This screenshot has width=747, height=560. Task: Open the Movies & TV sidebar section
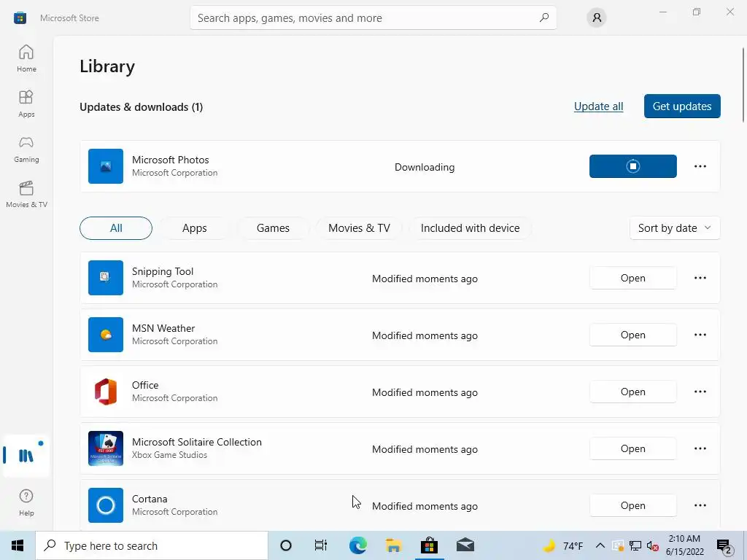(26, 194)
